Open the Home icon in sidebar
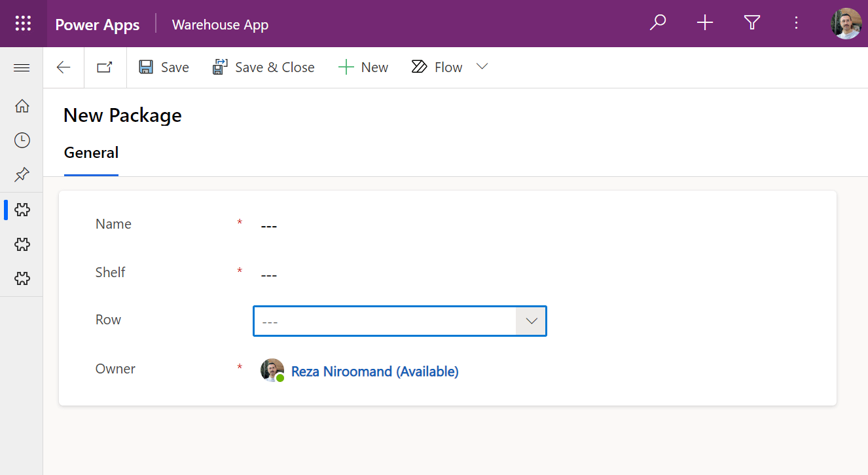This screenshot has height=475, width=868. 22,105
